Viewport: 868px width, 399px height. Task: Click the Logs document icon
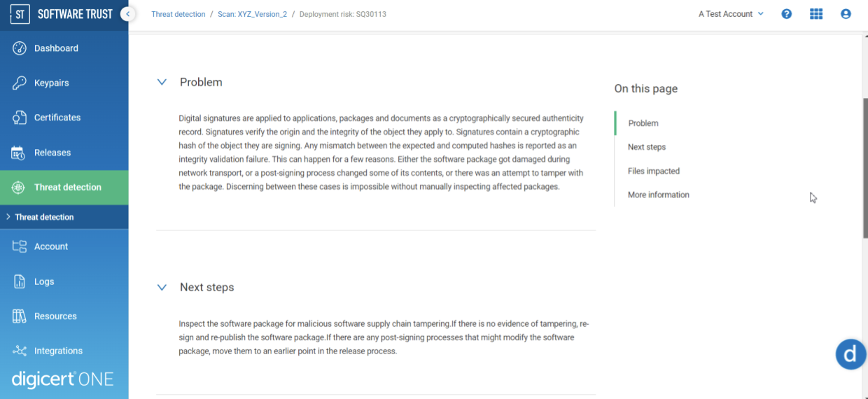[20, 281]
